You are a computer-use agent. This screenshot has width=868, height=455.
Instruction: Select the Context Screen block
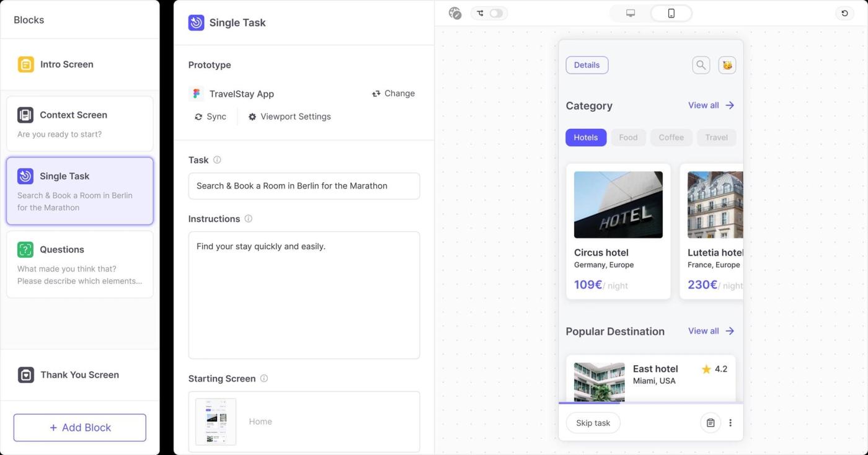80,123
